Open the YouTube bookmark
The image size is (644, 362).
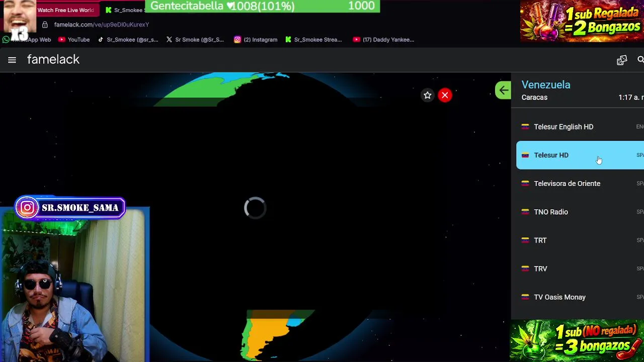[x=73, y=40]
